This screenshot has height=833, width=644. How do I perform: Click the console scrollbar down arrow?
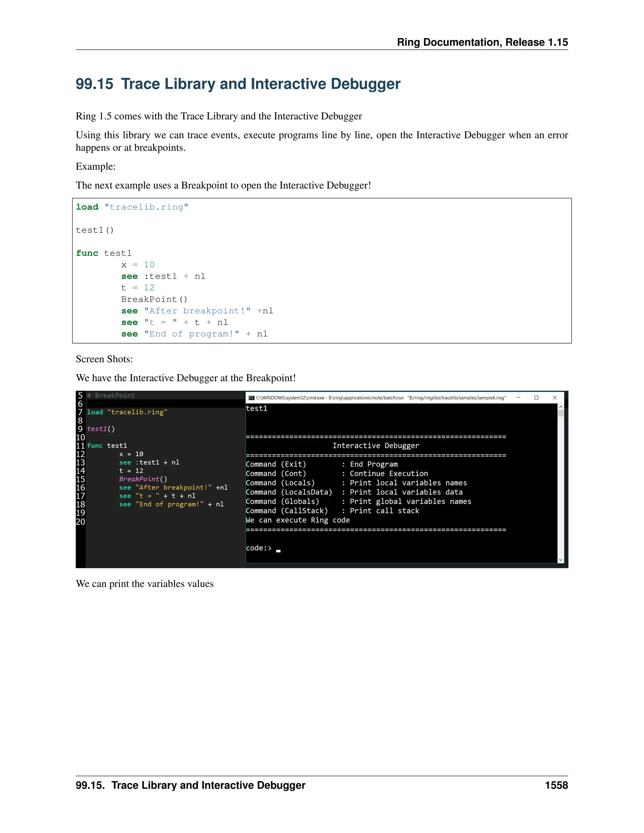tap(560, 560)
